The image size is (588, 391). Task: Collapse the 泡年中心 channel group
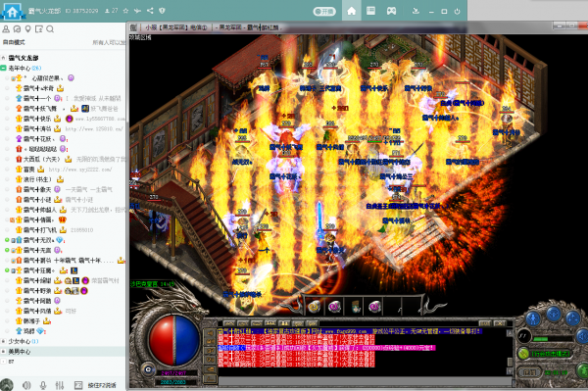[x=3, y=68]
